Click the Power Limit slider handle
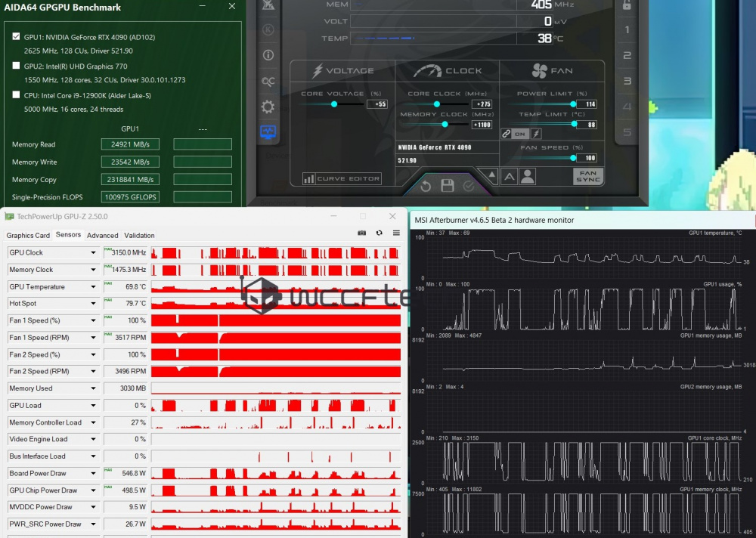The height and width of the screenshot is (538, 756). [x=573, y=104]
